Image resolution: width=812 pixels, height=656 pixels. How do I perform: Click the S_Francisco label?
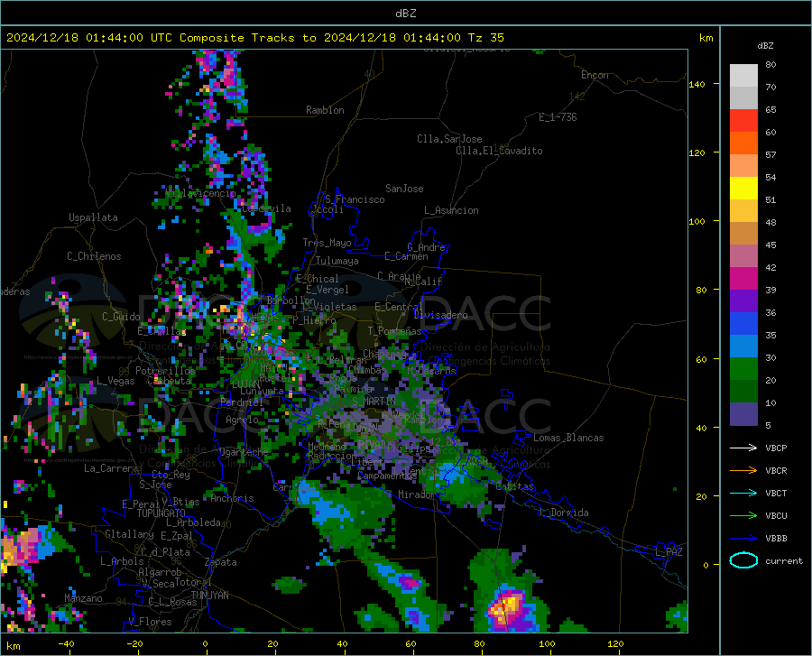pos(355,199)
